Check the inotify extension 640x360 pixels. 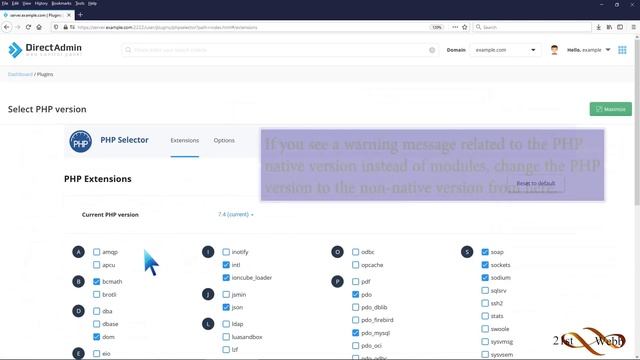(226, 252)
